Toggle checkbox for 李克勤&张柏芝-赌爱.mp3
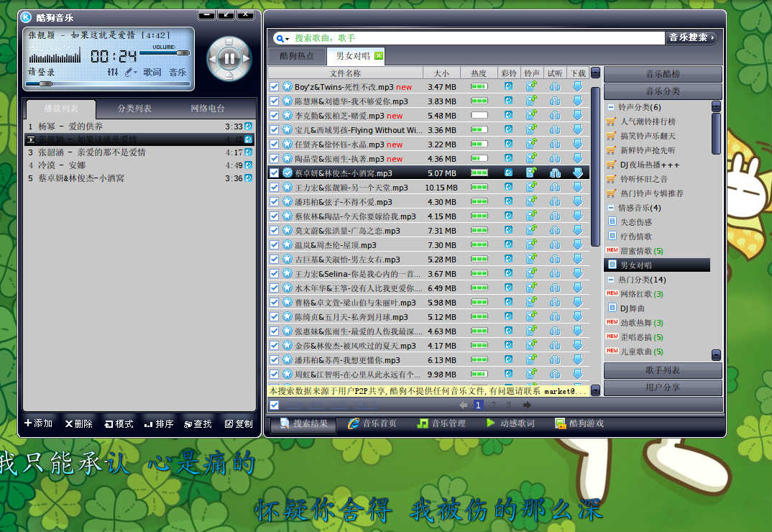Screen dimensions: 772x532 [x=275, y=115]
